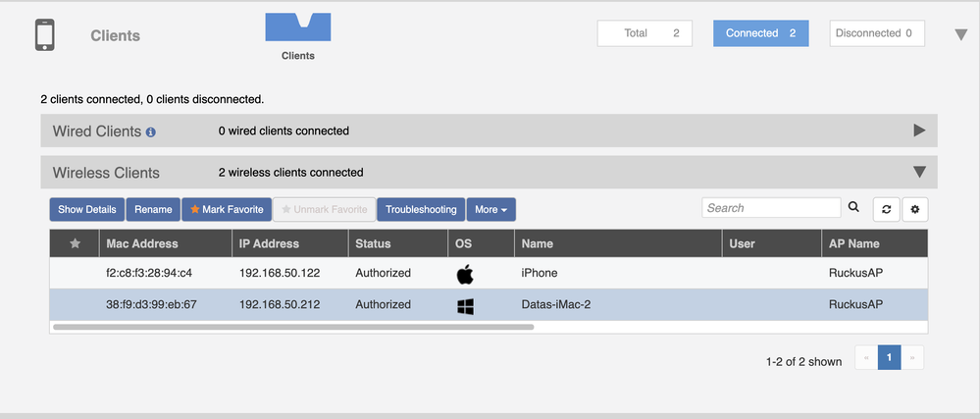Image resolution: width=980 pixels, height=419 pixels.
Task: Open the More dropdown menu
Action: coord(490,209)
